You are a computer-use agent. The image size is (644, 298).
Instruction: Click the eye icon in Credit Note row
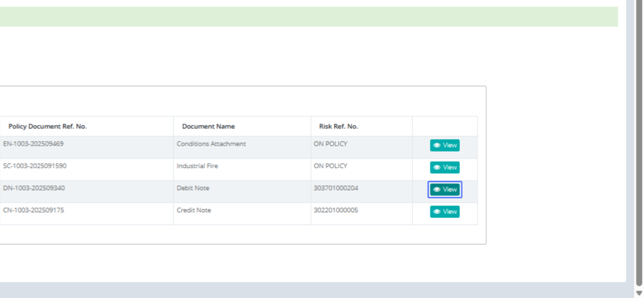pos(437,212)
